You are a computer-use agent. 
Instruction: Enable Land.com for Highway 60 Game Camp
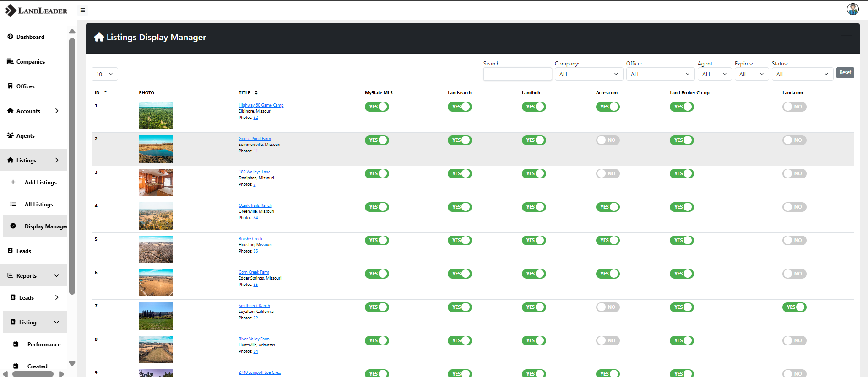pos(794,107)
